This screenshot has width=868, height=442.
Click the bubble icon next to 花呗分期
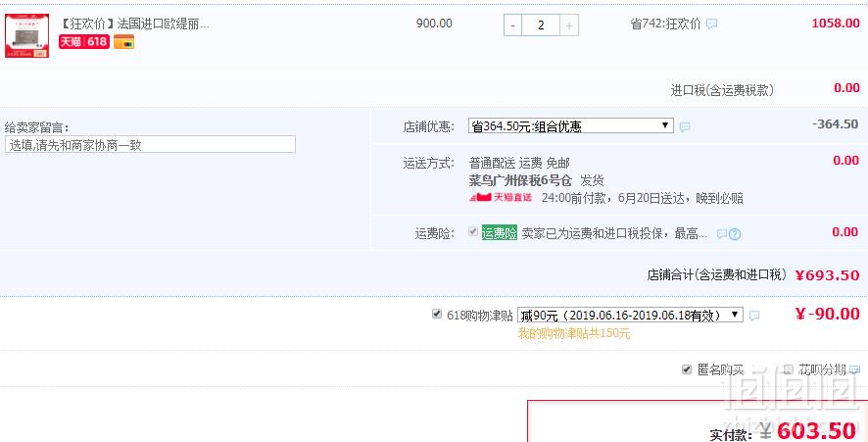854,369
